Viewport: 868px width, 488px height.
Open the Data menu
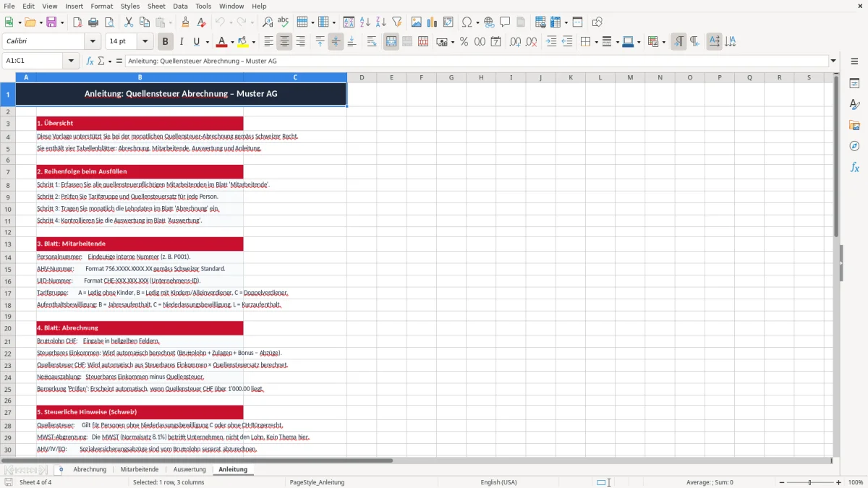(180, 6)
